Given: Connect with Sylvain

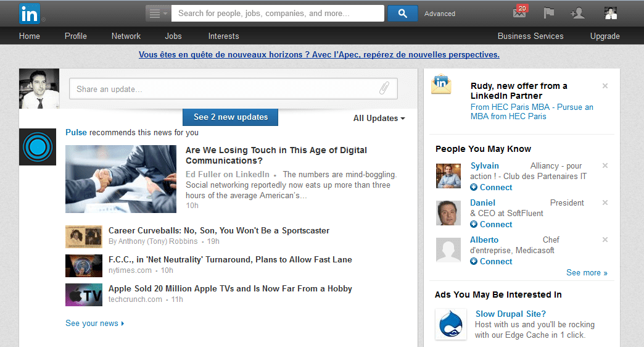Looking at the screenshot, I should 491,188.
